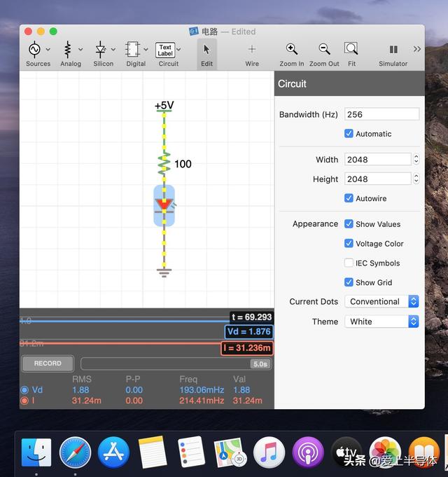Screen dimensions: 448x477
Task: Step the Width value stepper
Action: point(416,160)
